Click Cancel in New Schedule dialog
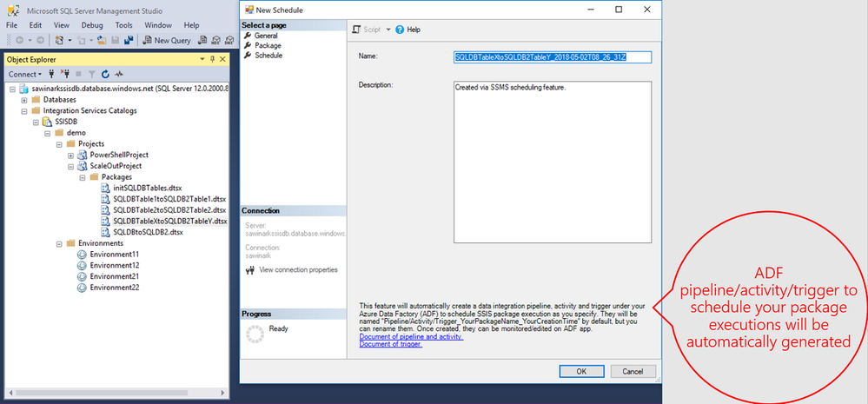Image resolution: width=868 pixels, height=404 pixels. 632,371
